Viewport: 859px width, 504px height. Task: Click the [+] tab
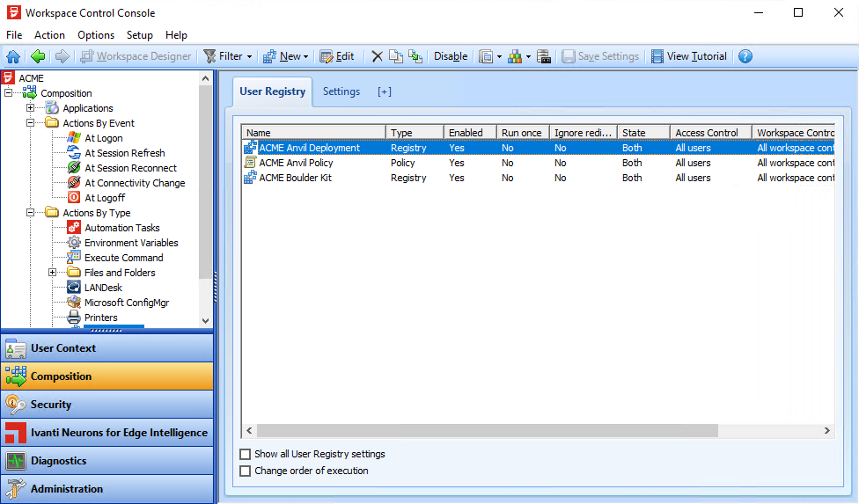click(385, 91)
